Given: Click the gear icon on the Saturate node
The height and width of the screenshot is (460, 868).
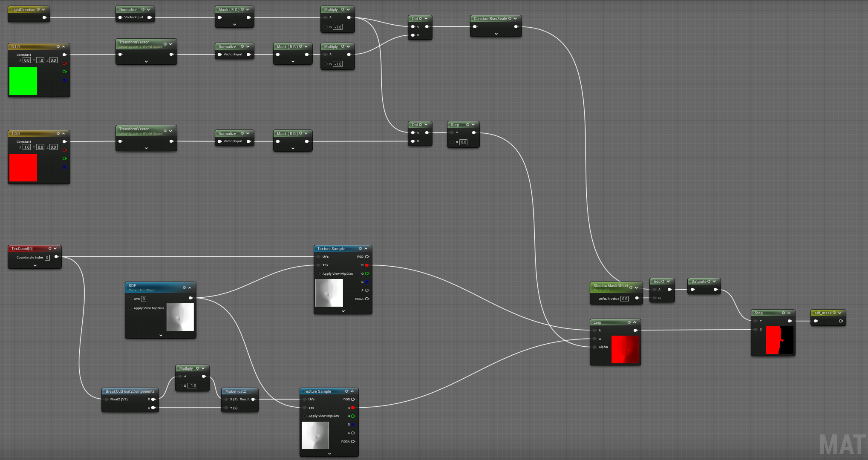Looking at the screenshot, I should point(708,281).
